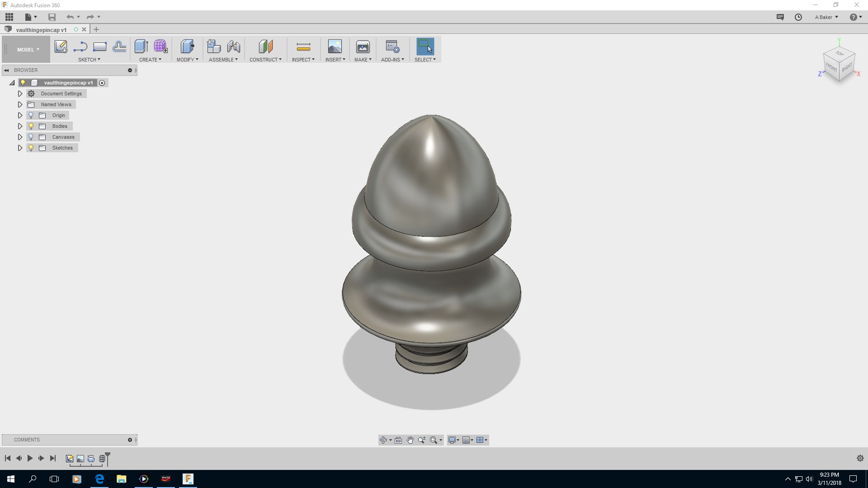
Task: Toggle visibility of Bodies folder
Action: [31, 126]
